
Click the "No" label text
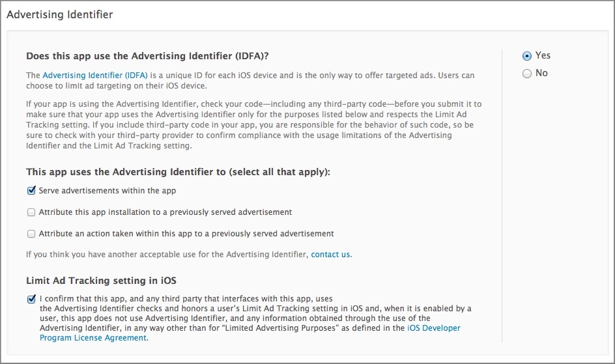(x=541, y=74)
